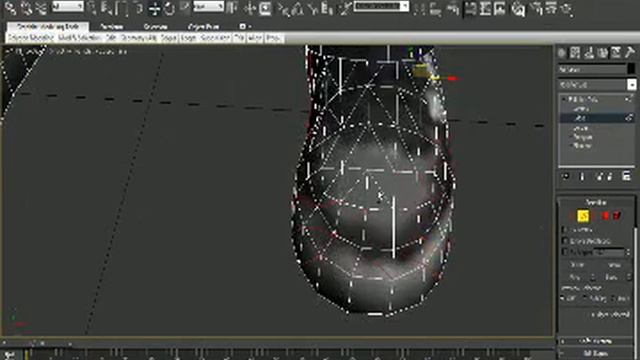Screen dimensions: 640x360
Task: Expand the Edit Edges rollout
Action: (596, 353)
